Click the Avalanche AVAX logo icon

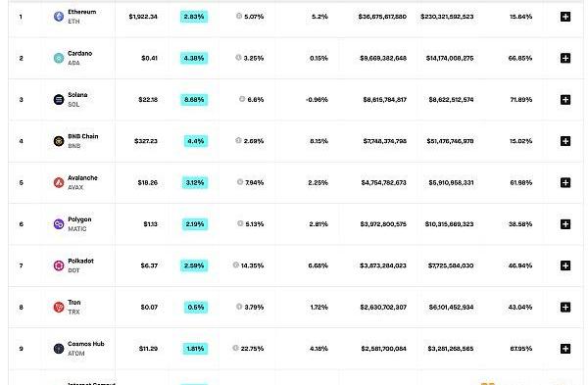59,182
